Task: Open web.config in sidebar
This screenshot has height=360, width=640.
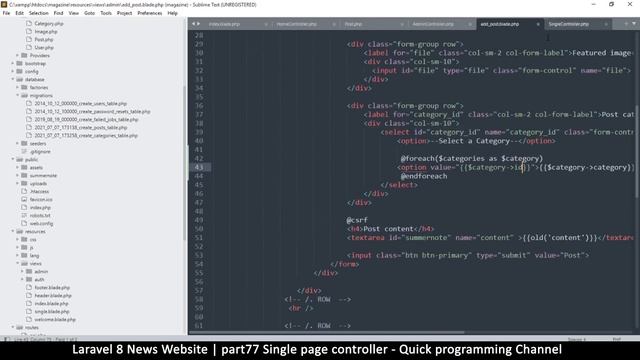Action: (41, 224)
